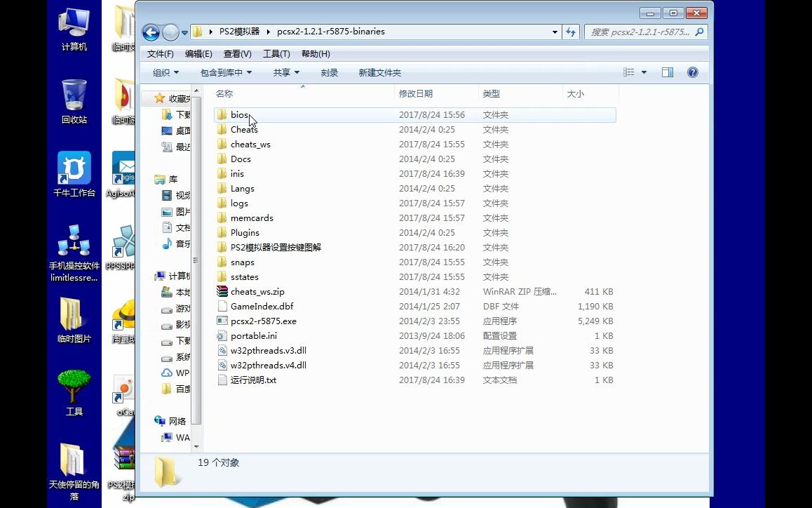
Task: Click the magnifier icon in search box
Action: pyautogui.click(x=700, y=32)
